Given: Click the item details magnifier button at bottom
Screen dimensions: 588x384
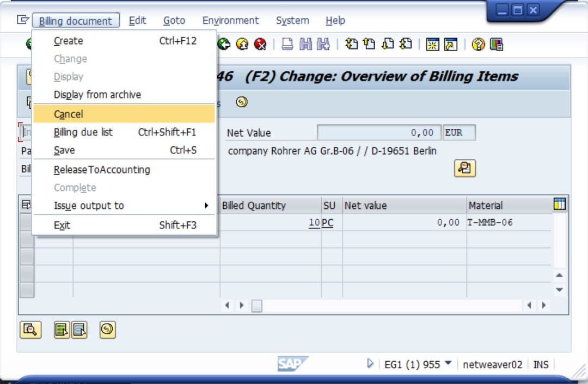Looking at the screenshot, I should (30, 330).
